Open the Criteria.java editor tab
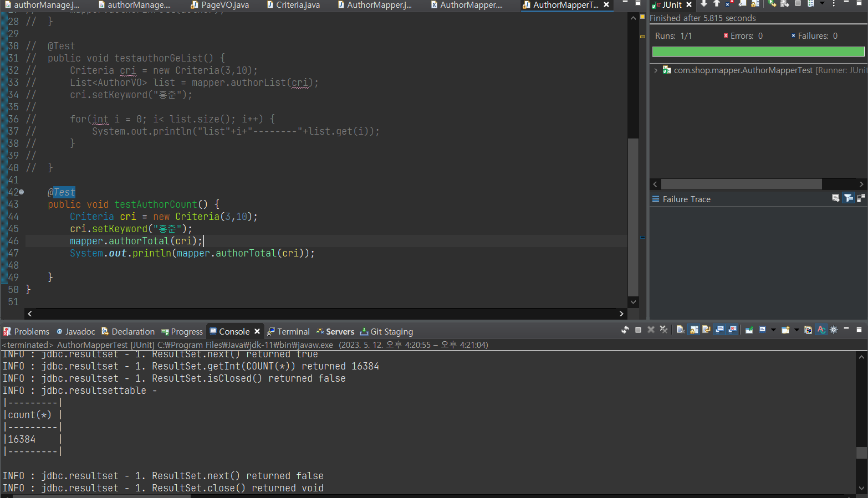The image size is (868, 498). point(293,5)
